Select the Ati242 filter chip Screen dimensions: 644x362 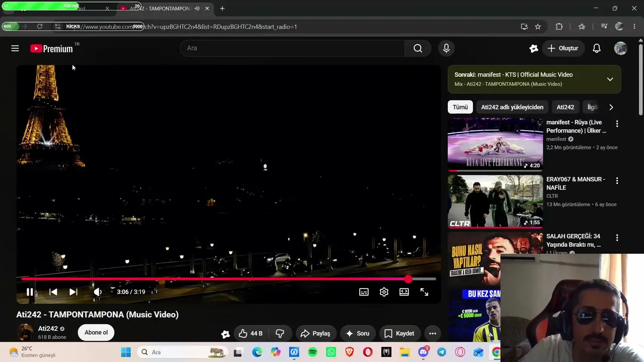pos(565,107)
